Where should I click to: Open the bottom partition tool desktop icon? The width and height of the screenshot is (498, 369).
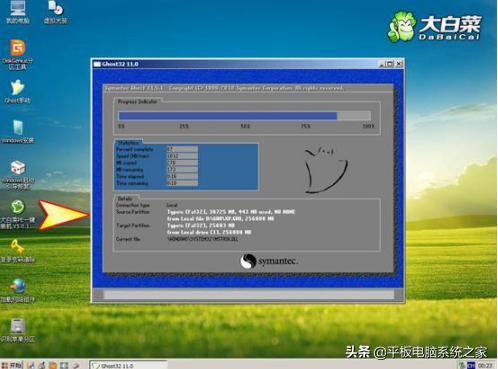[x=17, y=330]
